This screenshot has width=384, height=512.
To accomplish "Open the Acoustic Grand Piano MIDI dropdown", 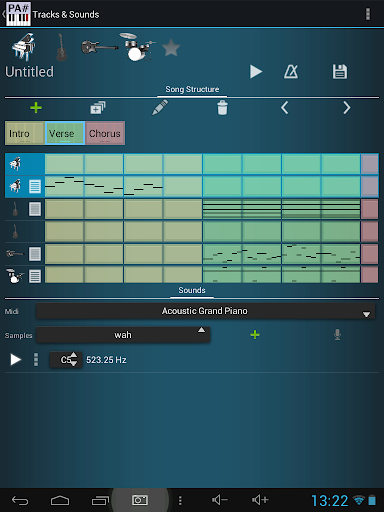I will click(x=206, y=311).
